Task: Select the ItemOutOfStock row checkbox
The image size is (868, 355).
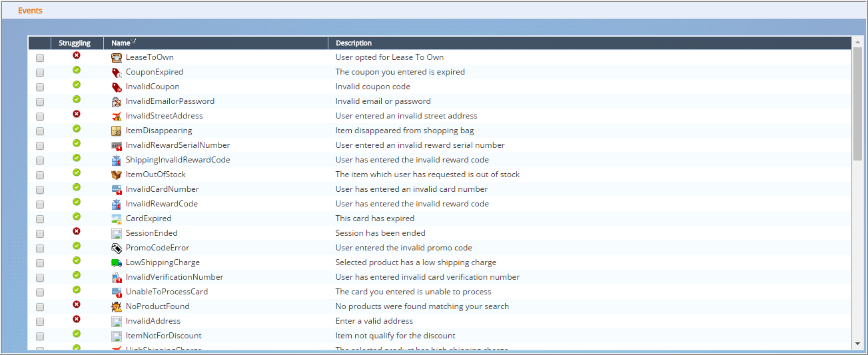Action: tap(40, 175)
